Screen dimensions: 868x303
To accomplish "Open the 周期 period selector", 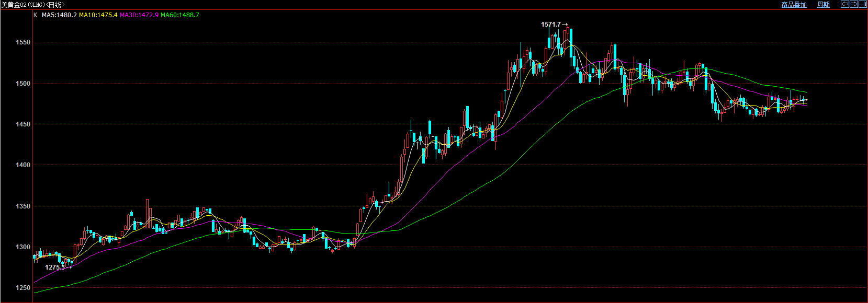I will click(x=824, y=5).
